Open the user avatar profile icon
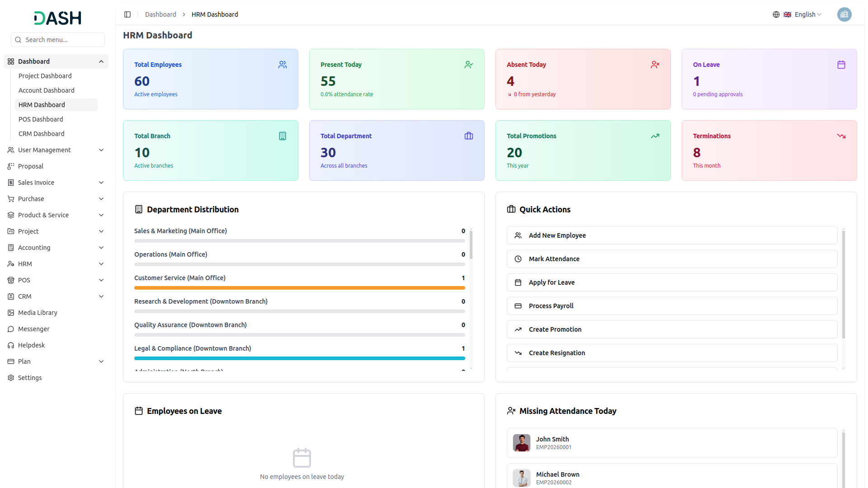The height and width of the screenshot is (488, 868). [x=844, y=14]
